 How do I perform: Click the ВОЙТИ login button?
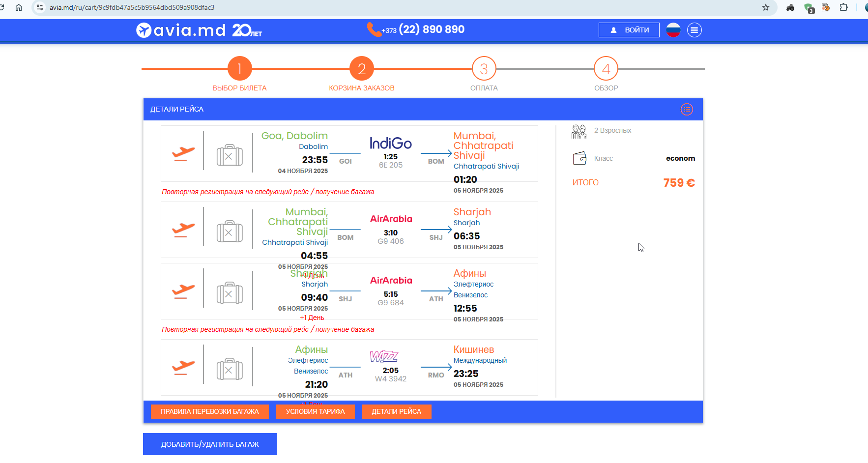[629, 30]
